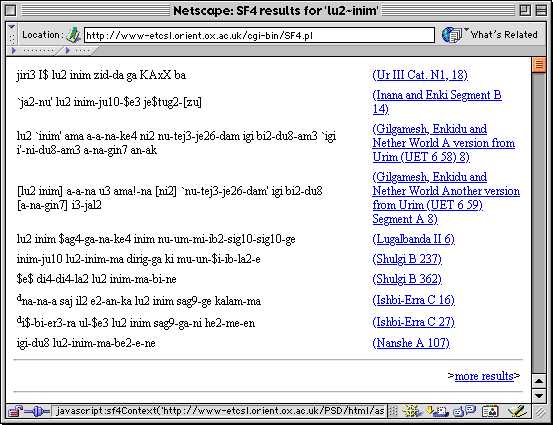Expand the second collapsed toolbar triangle
553x425 pixels.
click(x=67, y=50)
